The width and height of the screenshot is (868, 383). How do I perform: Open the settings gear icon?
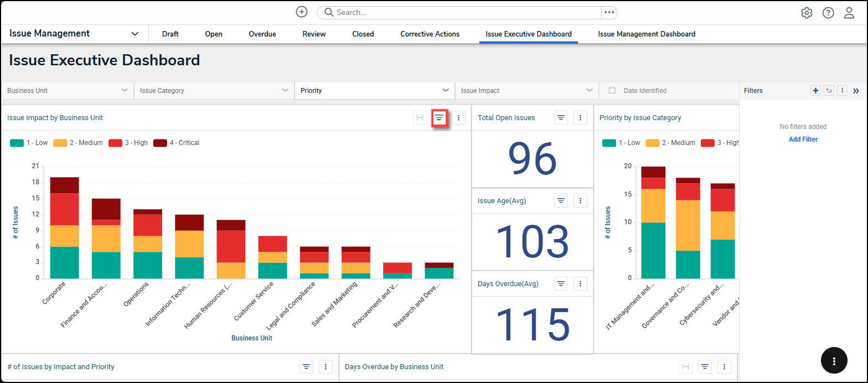click(x=807, y=13)
